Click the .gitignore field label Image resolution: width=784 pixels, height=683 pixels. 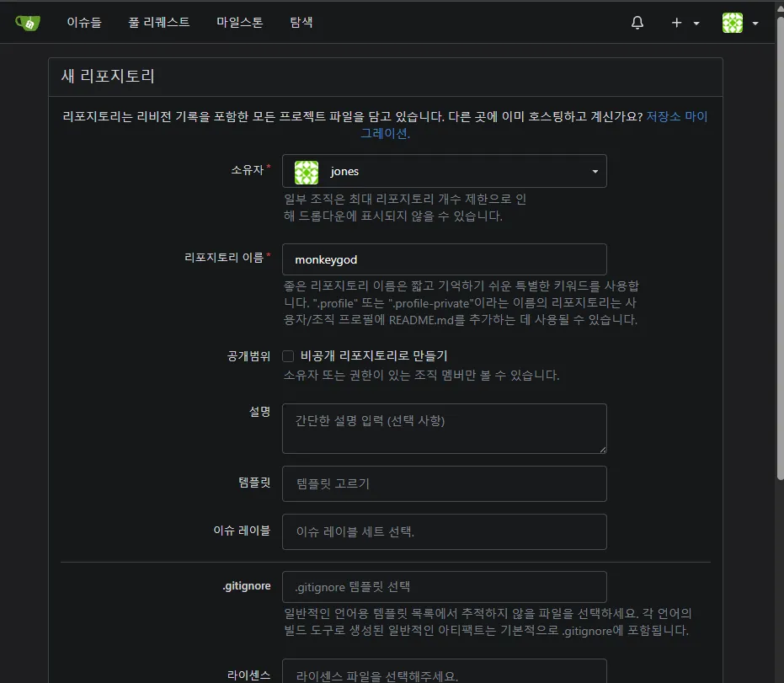247,586
